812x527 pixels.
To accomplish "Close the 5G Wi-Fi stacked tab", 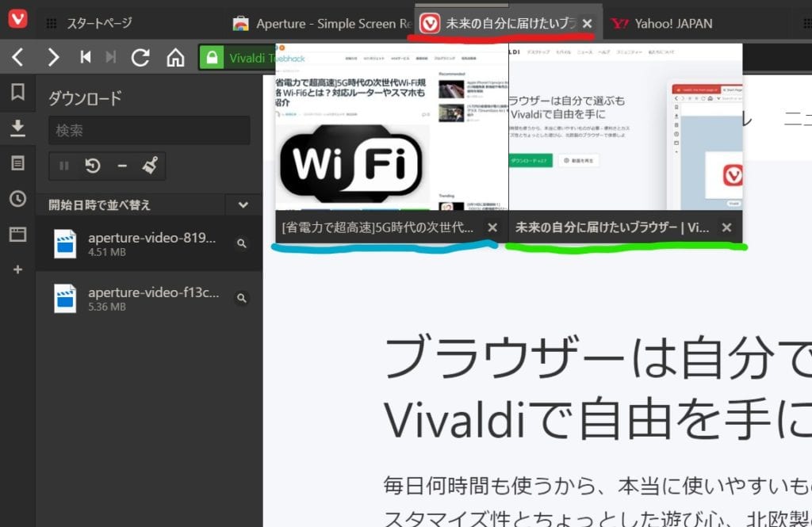I will (492, 227).
